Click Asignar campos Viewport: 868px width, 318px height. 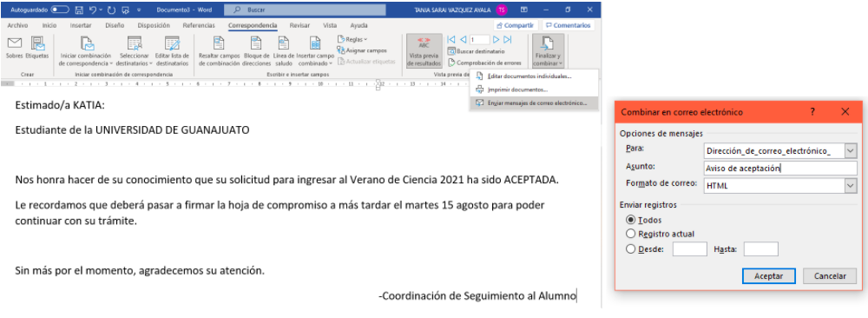(x=362, y=50)
